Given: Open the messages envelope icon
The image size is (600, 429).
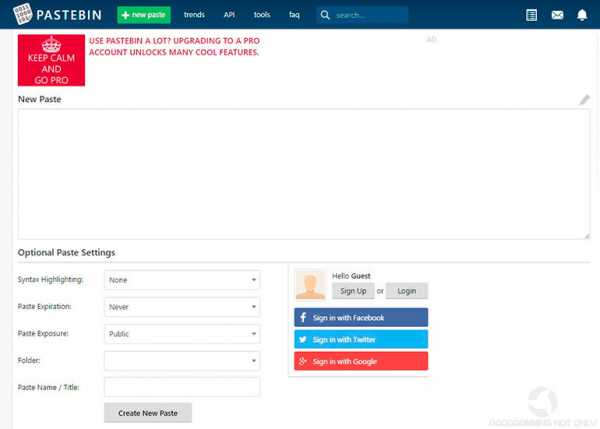Looking at the screenshot, I should coord(557,15).
